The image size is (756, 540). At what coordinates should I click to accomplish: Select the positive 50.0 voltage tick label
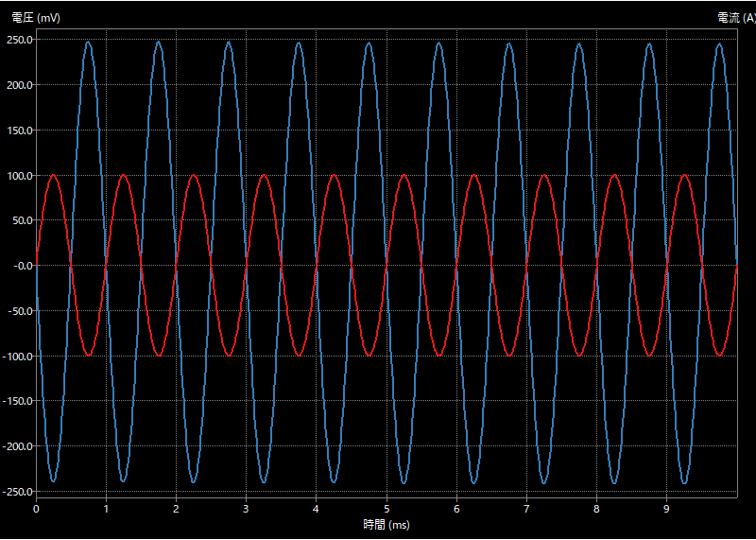(x=23, y=220)
